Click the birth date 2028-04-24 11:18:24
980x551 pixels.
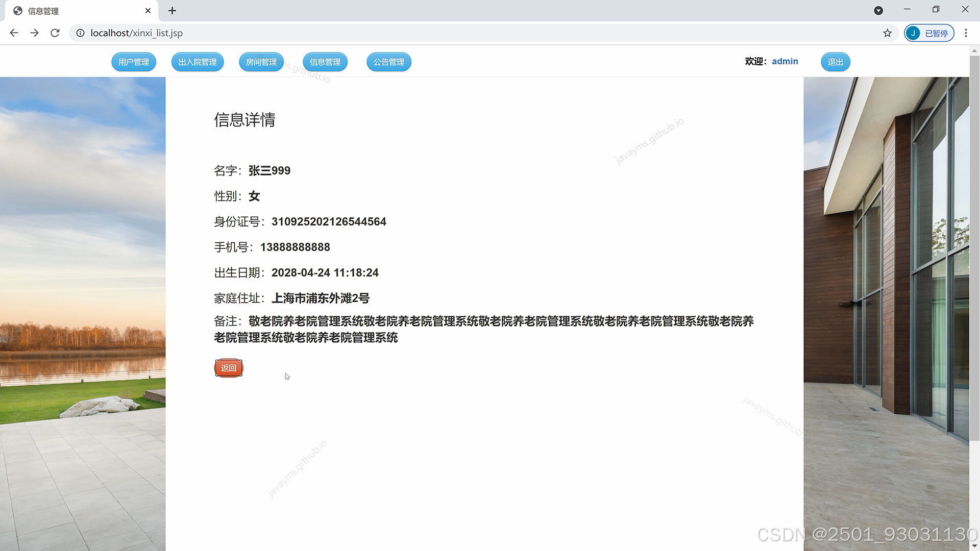tap(325, 272)
